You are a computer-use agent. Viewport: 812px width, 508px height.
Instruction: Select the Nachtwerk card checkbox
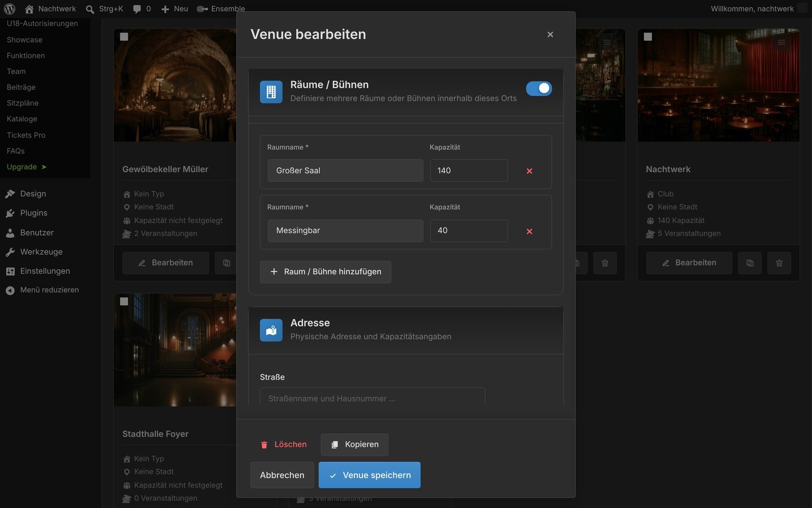[x=648, y=37]
